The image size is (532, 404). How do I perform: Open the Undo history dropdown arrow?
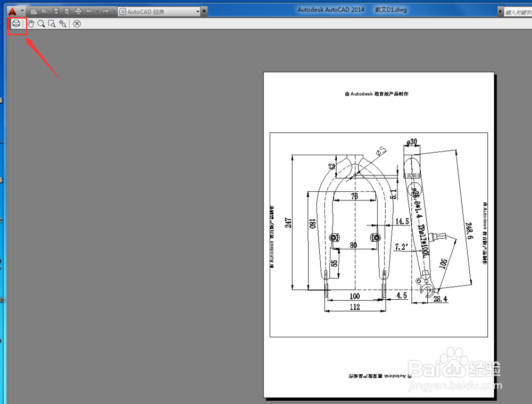[97, 12]
